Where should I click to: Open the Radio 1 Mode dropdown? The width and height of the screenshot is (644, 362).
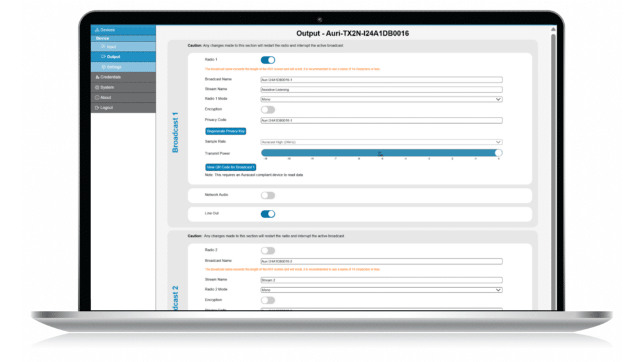pyautogui.click(x=381, y=99)
